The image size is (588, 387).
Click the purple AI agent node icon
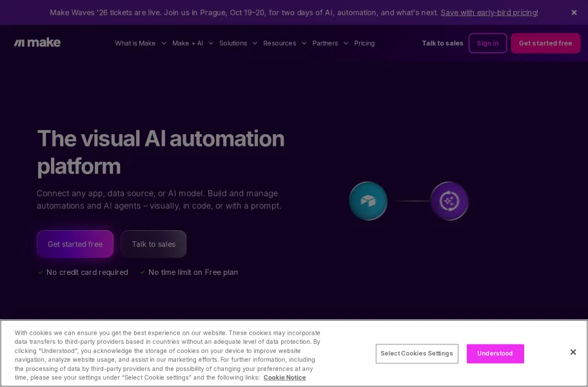[449, 201]
